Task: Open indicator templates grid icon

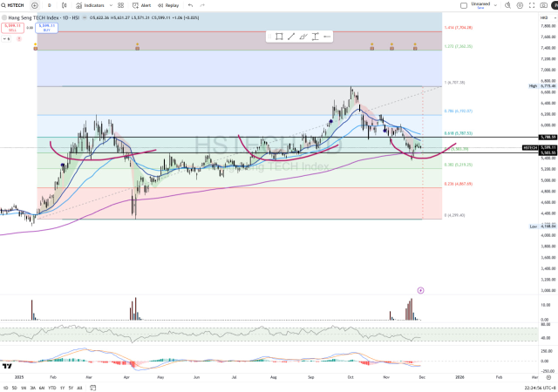Action: click(x=120, y=5)
